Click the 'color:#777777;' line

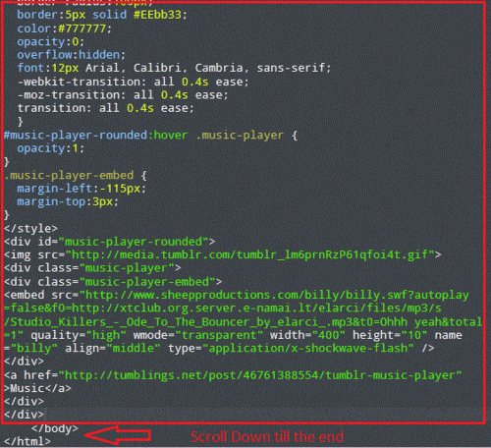tap(64, 28)
